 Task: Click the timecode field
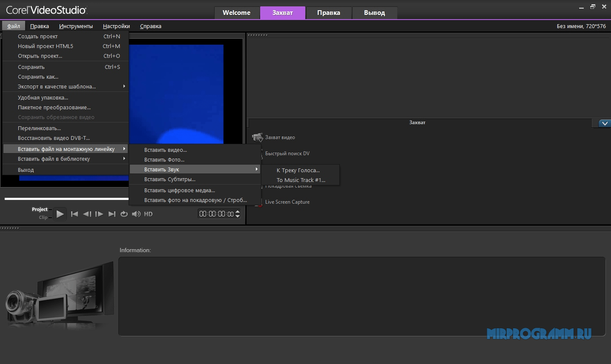[216, 214]
